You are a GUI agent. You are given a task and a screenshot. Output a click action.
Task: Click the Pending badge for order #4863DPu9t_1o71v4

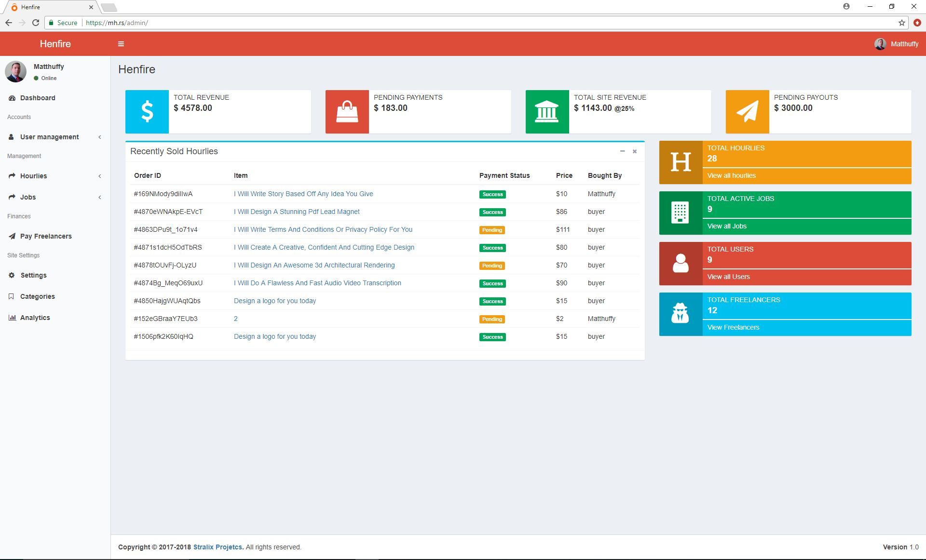coord(492,230)
